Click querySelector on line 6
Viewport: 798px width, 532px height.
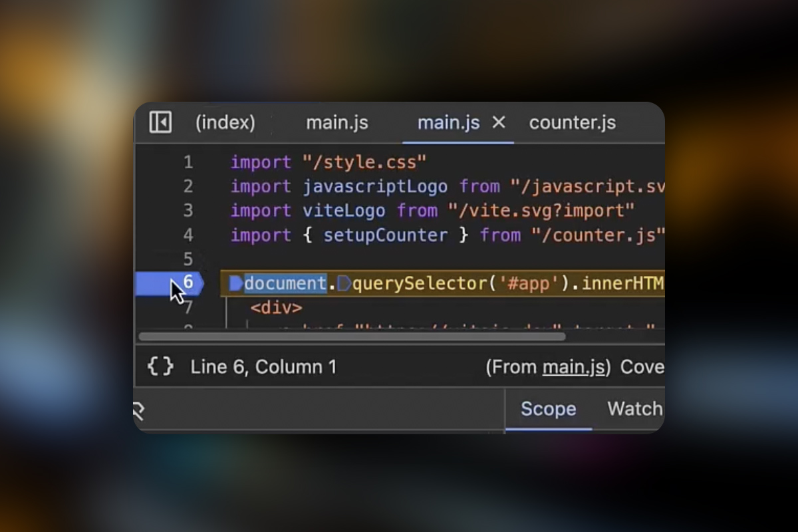pyautogui.click(x=419, y=283)
